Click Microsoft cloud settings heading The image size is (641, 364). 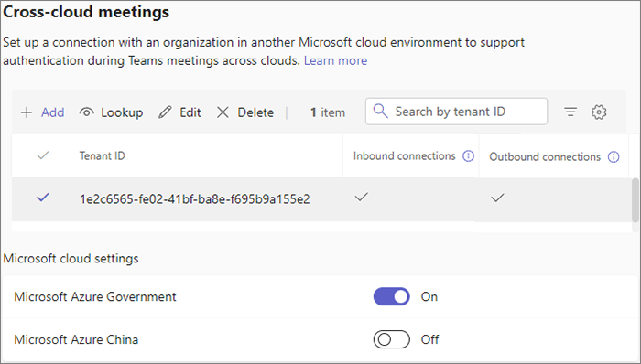[71, 259]
